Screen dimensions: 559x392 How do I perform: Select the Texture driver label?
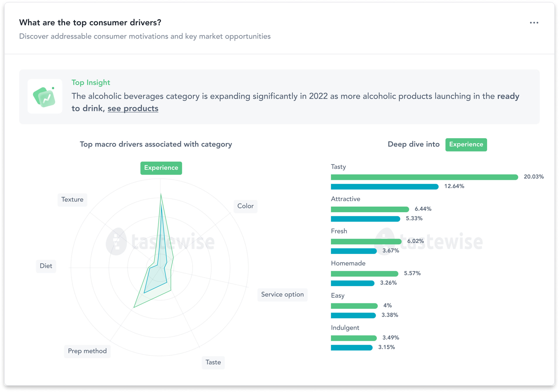(x=72, y=200)
